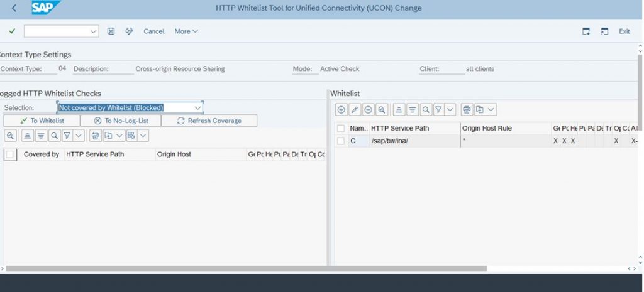This screenshot has height=292, width=644.
Task: Sort descending in Whitelist toolbar
Action: (x=413, y=109)
